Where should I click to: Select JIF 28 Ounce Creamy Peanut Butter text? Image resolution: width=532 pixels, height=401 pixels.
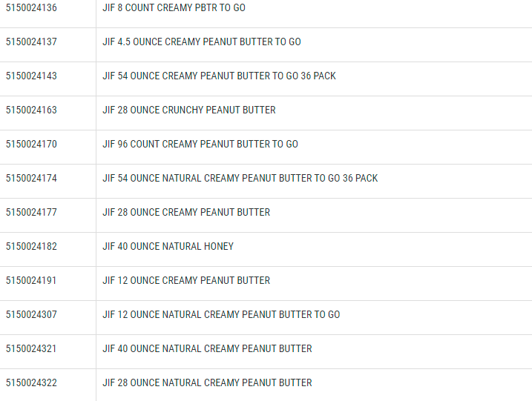pyautogui.click(x=185, y=212)
